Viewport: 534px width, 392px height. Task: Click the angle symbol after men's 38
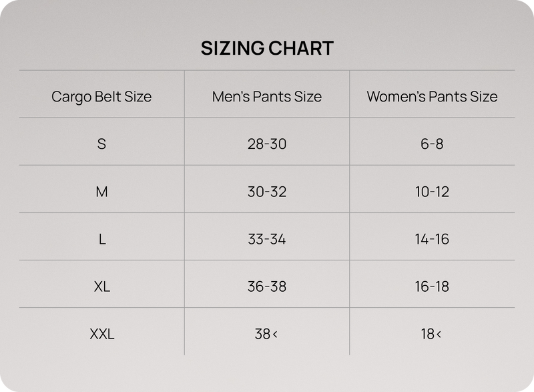[275, 335]
